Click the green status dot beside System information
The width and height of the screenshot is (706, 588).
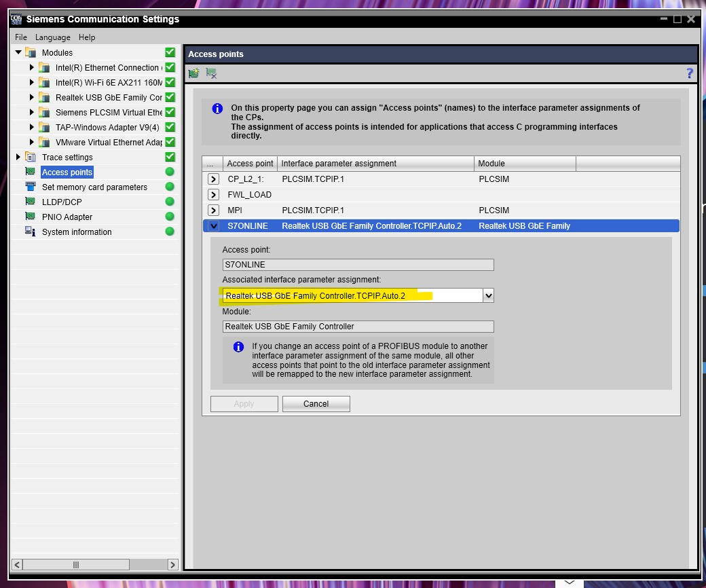click(x=170, y=232)
